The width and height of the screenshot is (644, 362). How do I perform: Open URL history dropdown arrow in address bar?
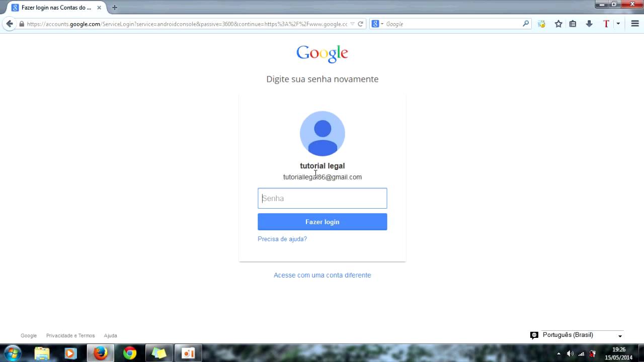pos(352,24)
